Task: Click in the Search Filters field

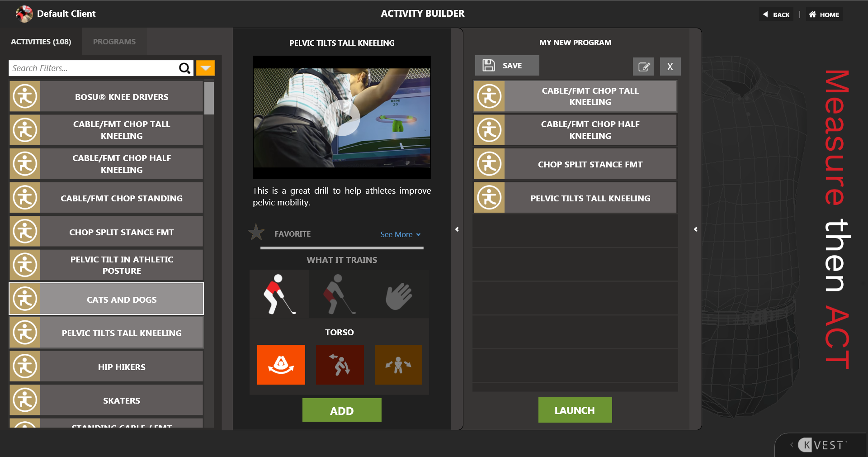Action: click(x=93, y=68)
